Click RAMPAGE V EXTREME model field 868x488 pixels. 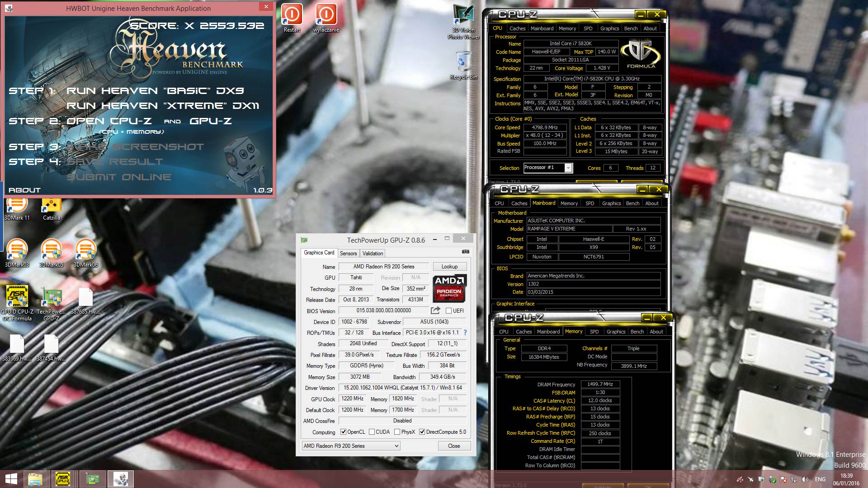(569, 229)
